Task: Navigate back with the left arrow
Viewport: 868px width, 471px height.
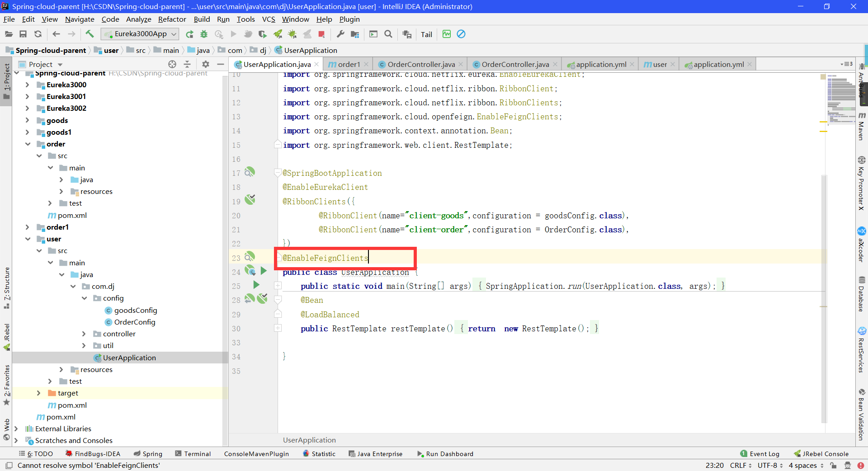Action: point(56,34)
